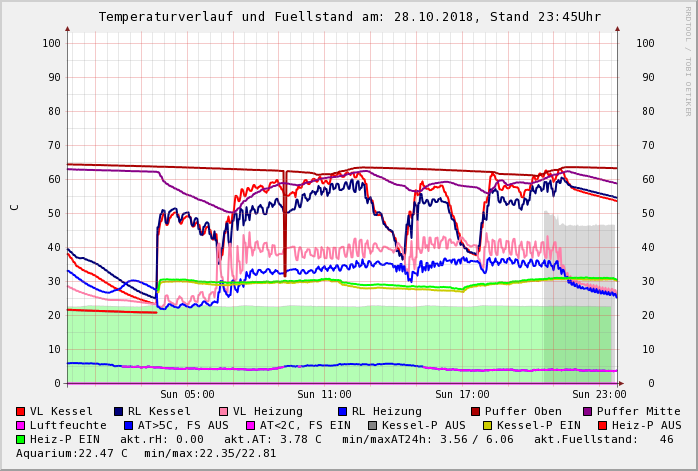
Task: Click the gray Kessel-P AUS legend swatch
Action: pyautogui.click(x=373, y=425)
